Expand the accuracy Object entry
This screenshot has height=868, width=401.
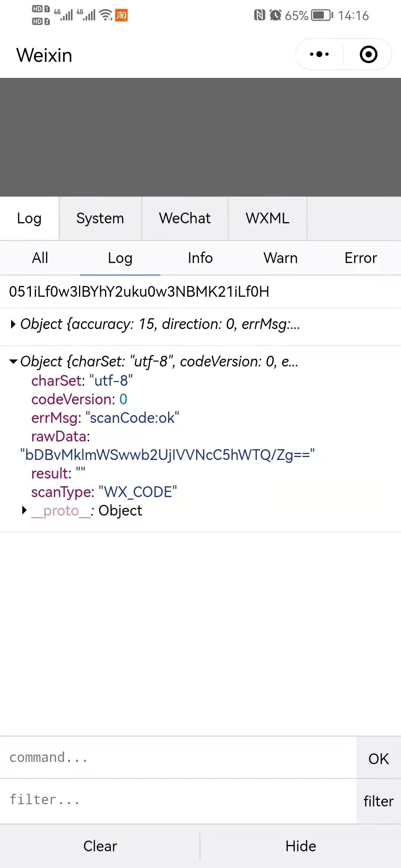14,325
